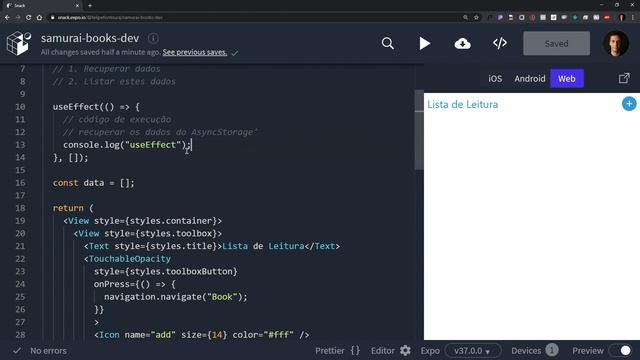Screen dimensions: 640x360
Task: Click the Expo Snack logo
Action: coord(19,43)
